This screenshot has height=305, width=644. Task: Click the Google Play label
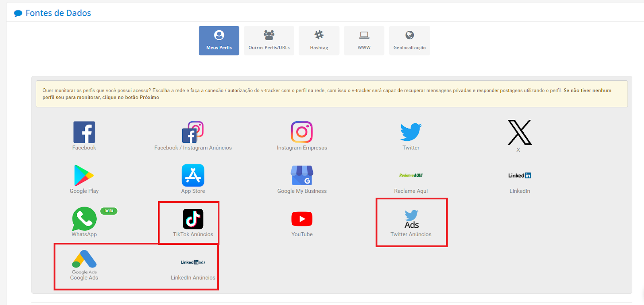click(x=84, y=191)
